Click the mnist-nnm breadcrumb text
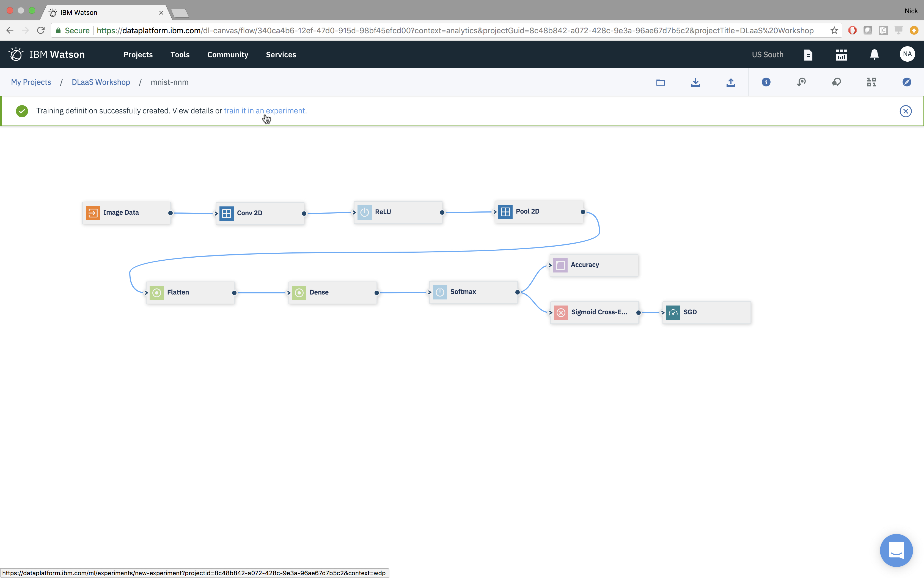Image resolution: width=924 pixels, height=578 pixels. pos(169,82)
